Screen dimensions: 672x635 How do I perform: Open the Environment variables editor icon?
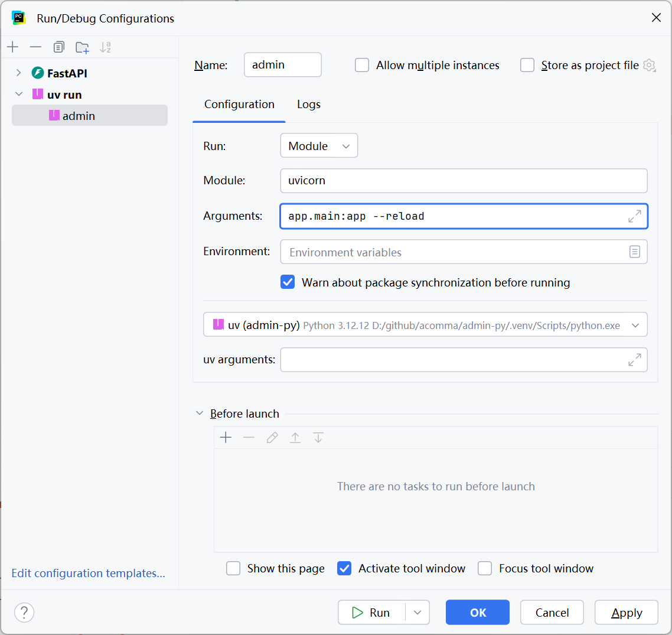tap(634, 252)
